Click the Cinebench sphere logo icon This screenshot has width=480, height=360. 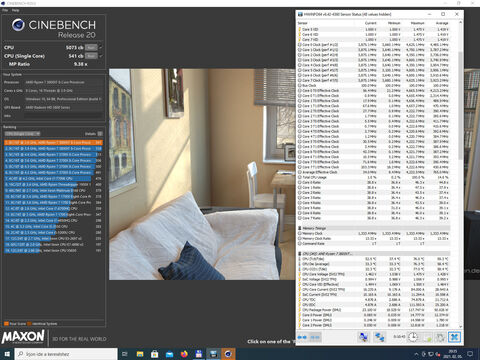(x=18, y=25)
